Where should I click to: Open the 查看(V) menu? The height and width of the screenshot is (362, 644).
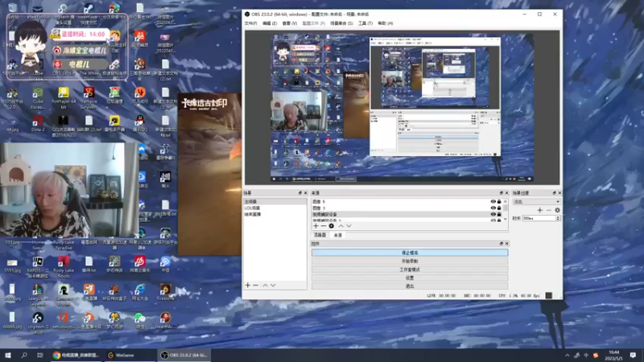(x=290, y=23)
